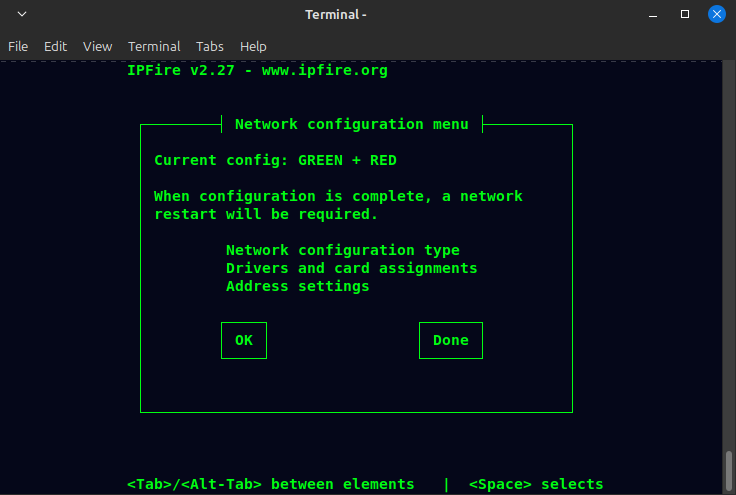The height and width of the screenshot is (495, 736).
Task: Minimize the Terminal window
Action: [654, 15]
